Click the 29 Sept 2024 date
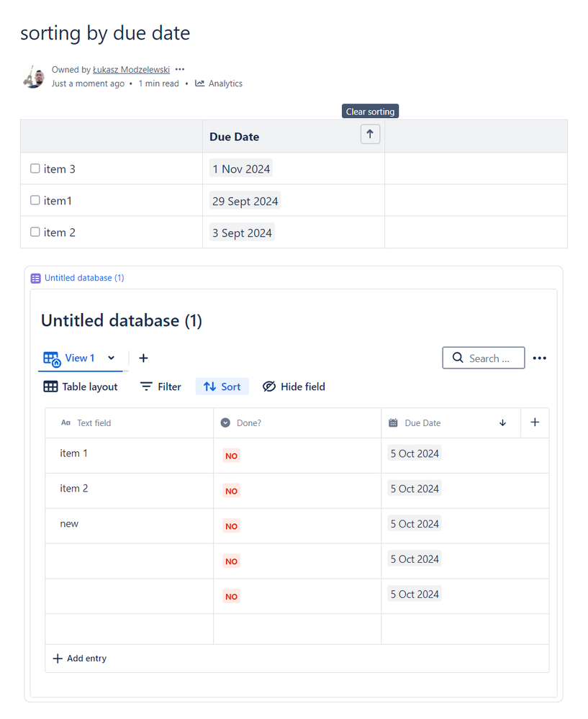This screenshot has height=719, width=588. 245,201
